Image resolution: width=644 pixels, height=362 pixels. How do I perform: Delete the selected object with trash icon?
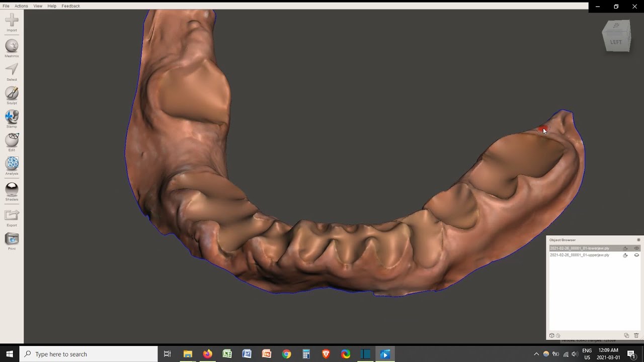(x=636, y=335)
